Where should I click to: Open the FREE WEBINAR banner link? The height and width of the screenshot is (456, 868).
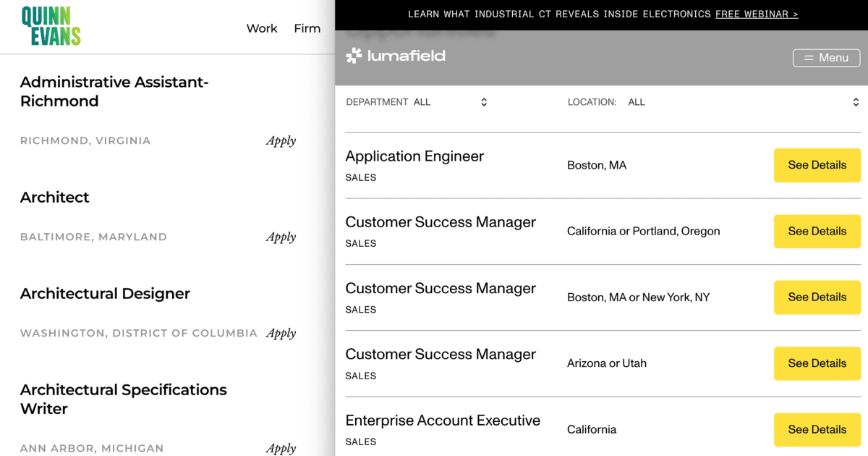[756, 13]
